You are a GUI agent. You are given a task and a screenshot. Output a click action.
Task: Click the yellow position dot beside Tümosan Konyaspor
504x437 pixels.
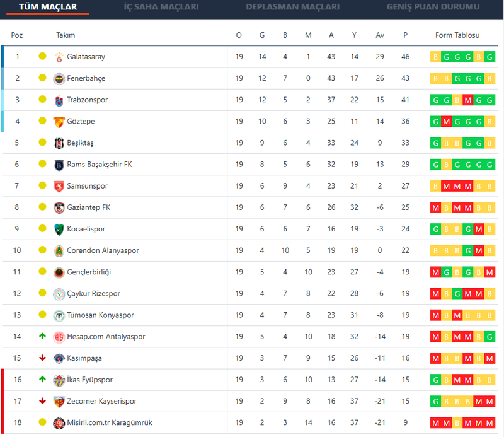[x=42, y=315]
